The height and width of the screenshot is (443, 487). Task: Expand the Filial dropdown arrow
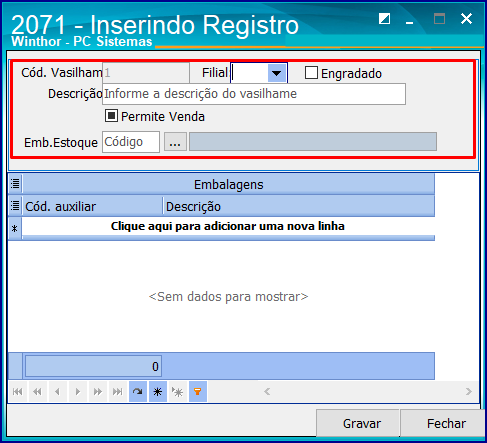277,73
